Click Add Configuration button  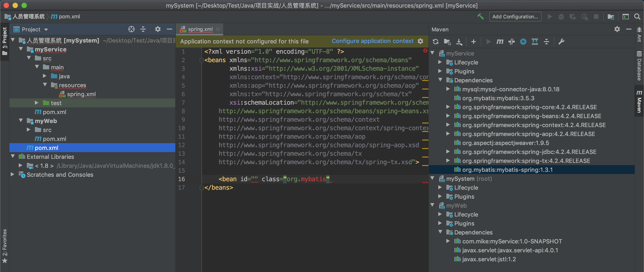[x=515, y=17]
